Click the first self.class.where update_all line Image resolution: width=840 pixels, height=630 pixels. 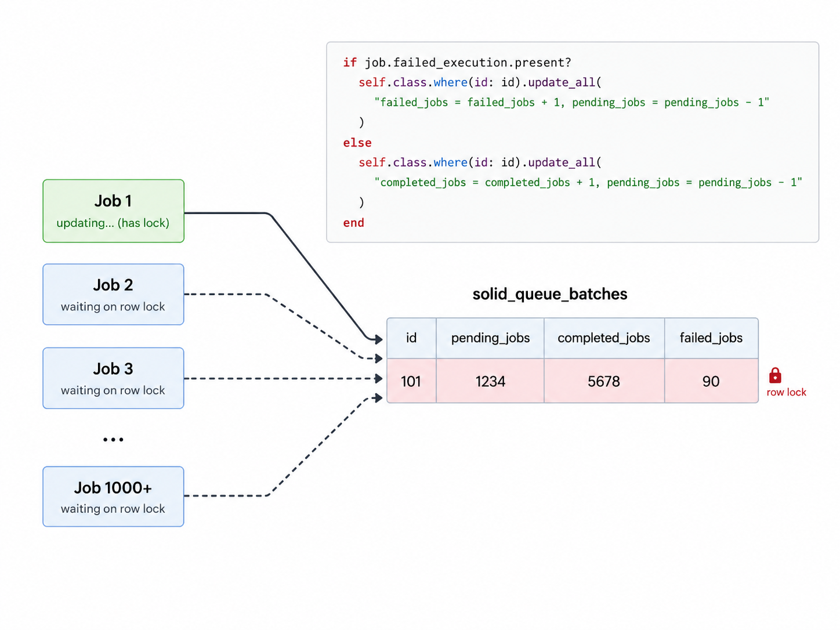[x=480, y=82]
